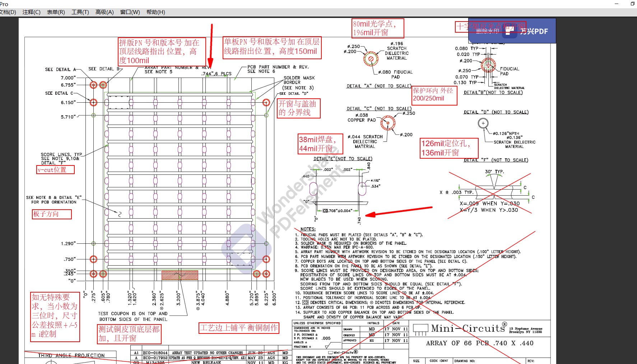
Task: Click 'PCB PART NUMBER & REV.' callout
Action: (x=278, y=67)
